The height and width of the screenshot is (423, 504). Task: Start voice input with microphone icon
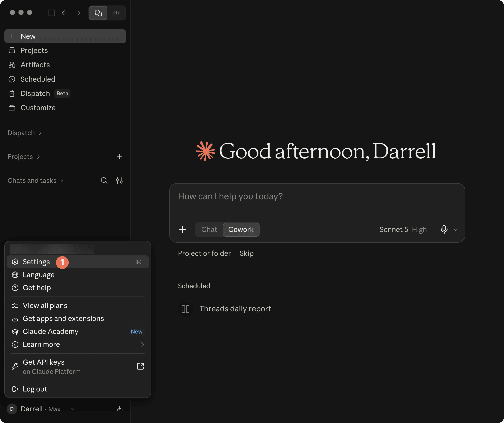pos(444,230)
